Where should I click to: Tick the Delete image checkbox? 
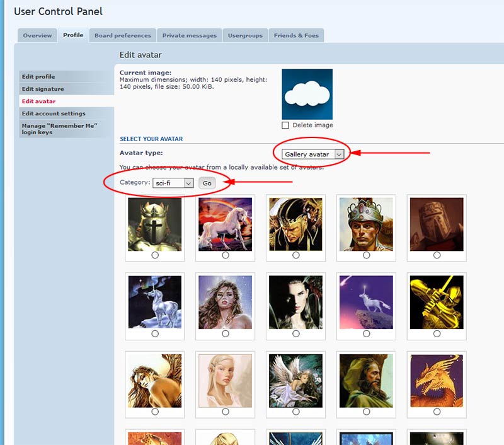(285, 125)
